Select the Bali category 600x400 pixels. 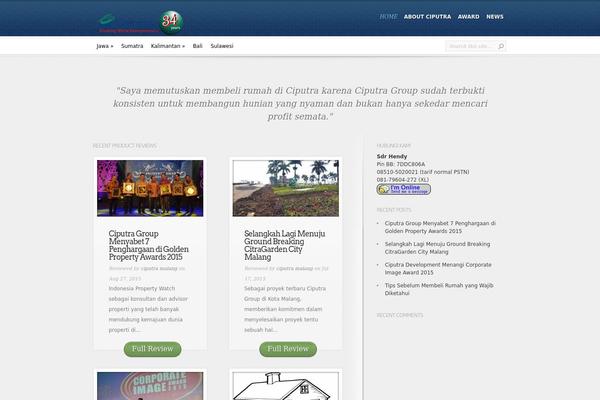pyautogui.click(x=197, y=46)
